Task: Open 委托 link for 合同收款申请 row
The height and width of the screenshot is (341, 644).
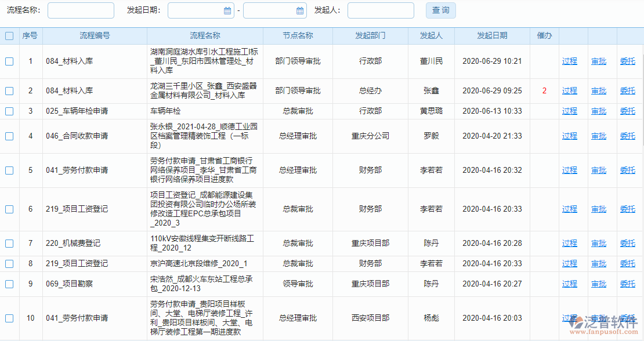Action: pyautogui.click(x=628, y=136)
